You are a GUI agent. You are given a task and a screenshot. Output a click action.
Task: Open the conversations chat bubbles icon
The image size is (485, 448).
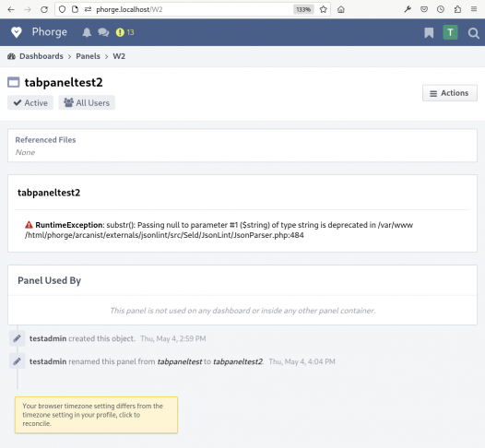click(x=103, y=32)
